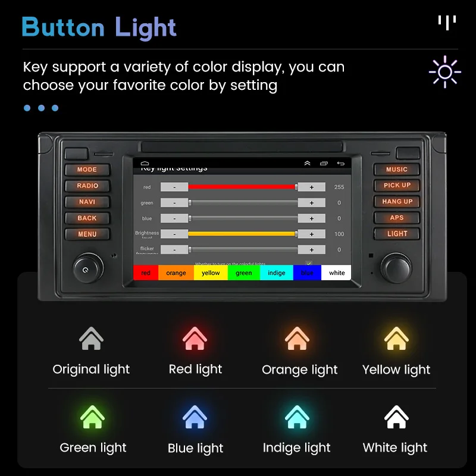Open recent apps icon in status bar
The width and height of the screenshot is (476, 476).
[324, 163]
